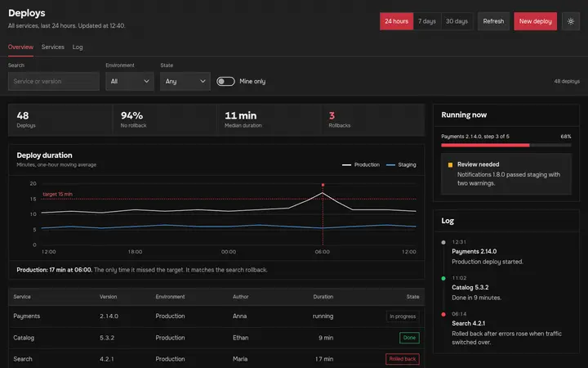Switch to the Services tab
Image resolution: width=588 pixels, height=368 pixels.
(x=53, y=47)
